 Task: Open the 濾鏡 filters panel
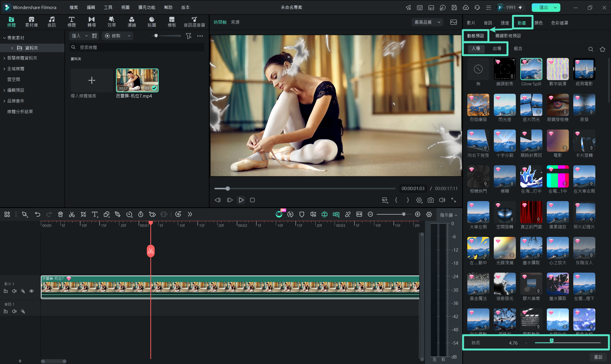coord(132,22)
